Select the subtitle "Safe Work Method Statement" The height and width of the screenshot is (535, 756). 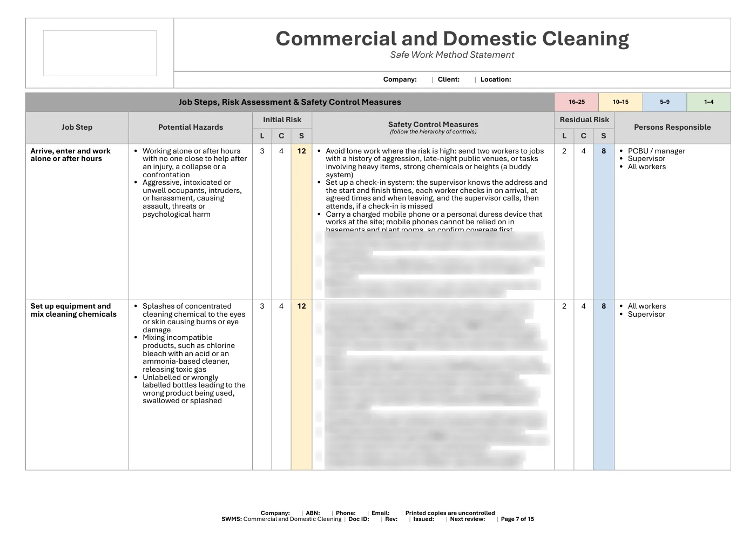click(x=453, y=55)
